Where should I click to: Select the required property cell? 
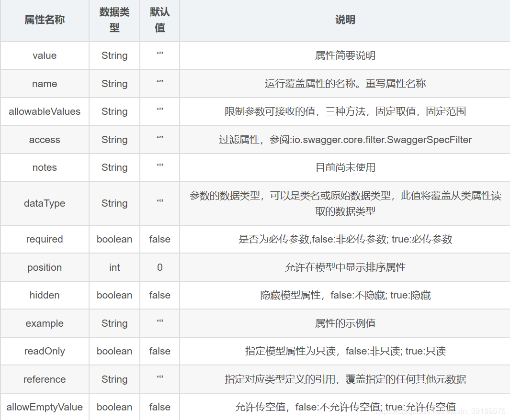(45, 239)
